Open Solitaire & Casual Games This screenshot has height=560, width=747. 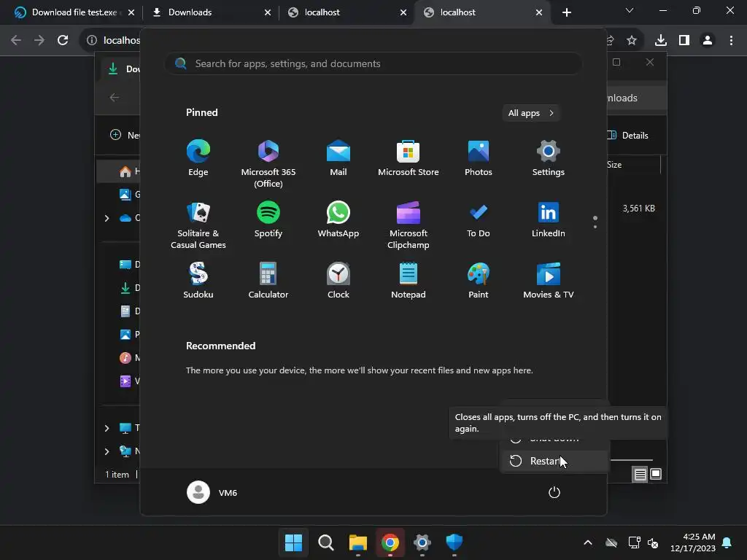pos(198,225)
